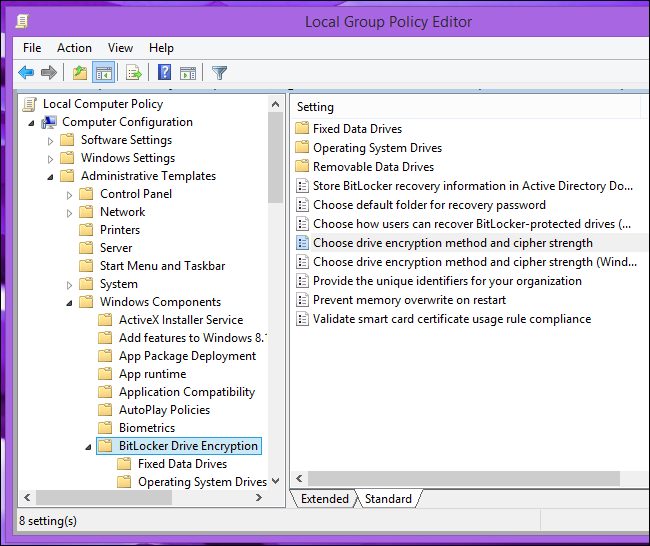Click the Filter funnel icon
Screen dimensions: 650x546
click(219, 72)
